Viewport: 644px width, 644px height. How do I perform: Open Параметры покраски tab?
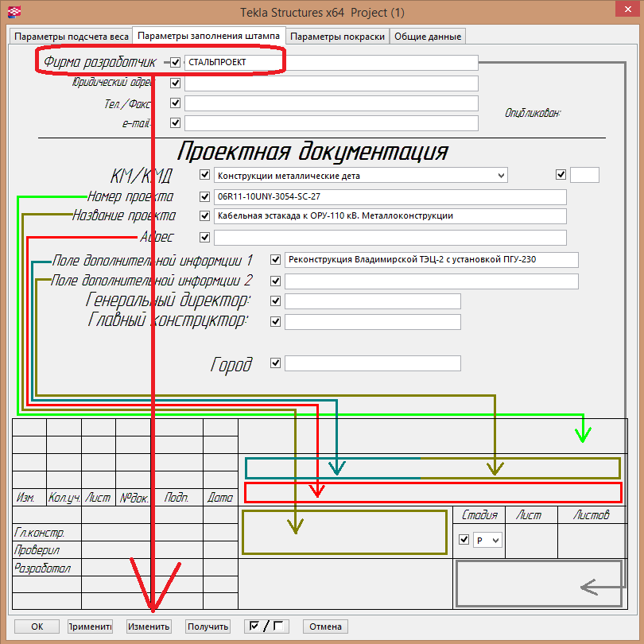(337, 37)
